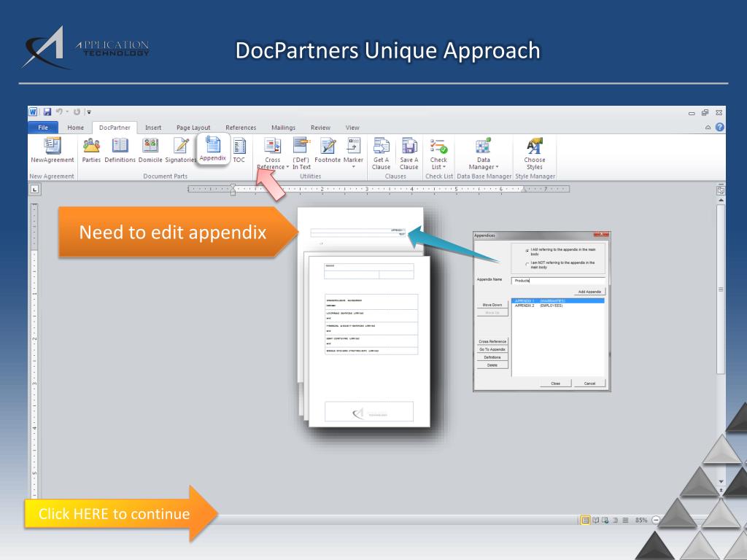
Task: Click the Cross Reference ribbon icon
Action: [273, 145]
